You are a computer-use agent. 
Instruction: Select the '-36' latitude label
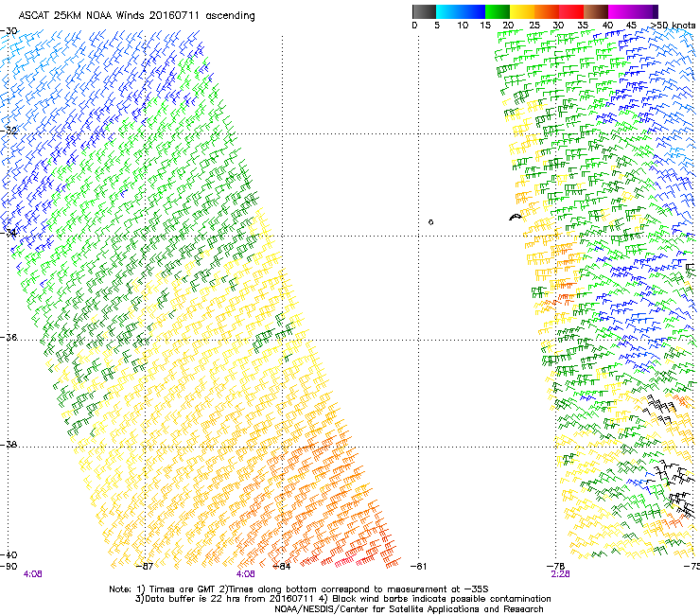[9, 337]
